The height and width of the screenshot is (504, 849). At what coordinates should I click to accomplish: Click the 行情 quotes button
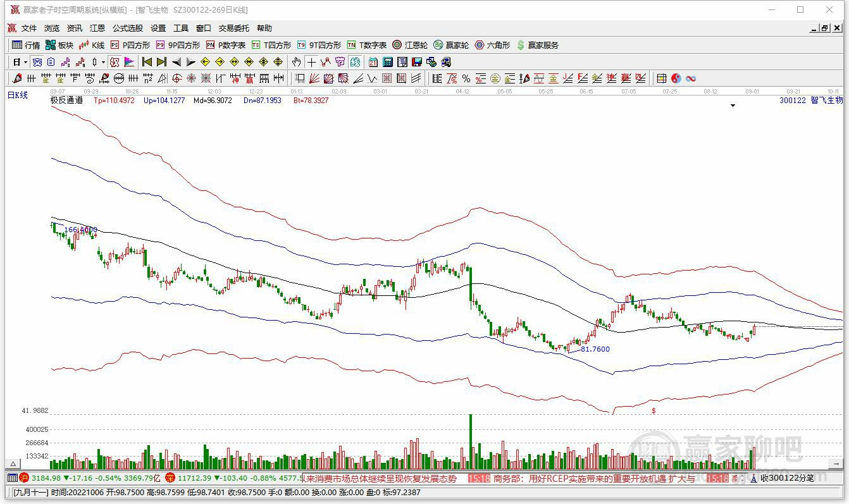coord(26,45)
